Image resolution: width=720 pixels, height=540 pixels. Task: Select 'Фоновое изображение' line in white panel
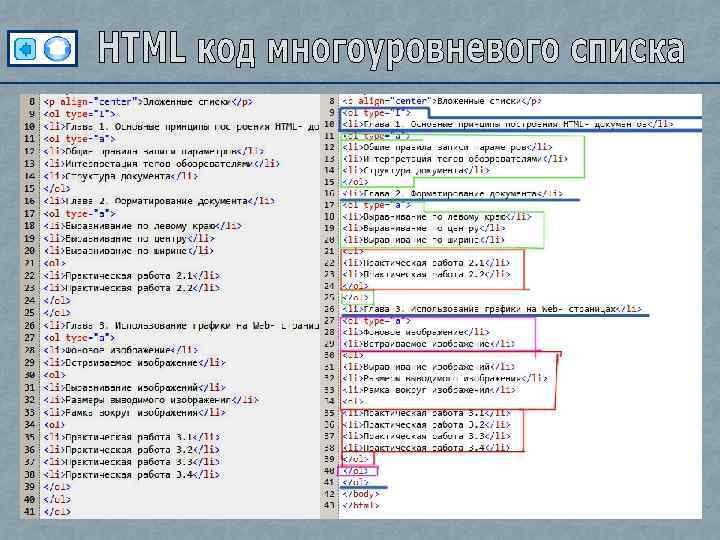tap(416, 332)
